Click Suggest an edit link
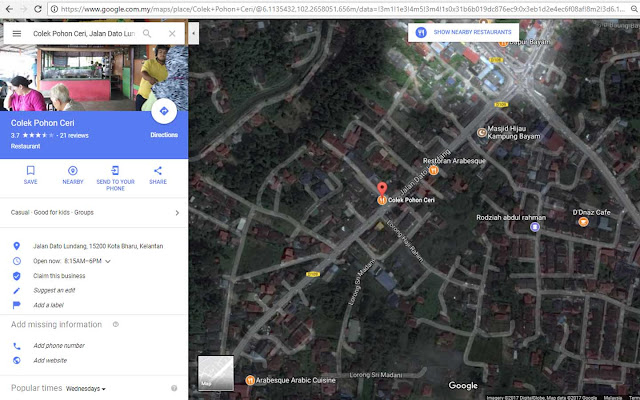640x400 pixels. click(54, 291)
